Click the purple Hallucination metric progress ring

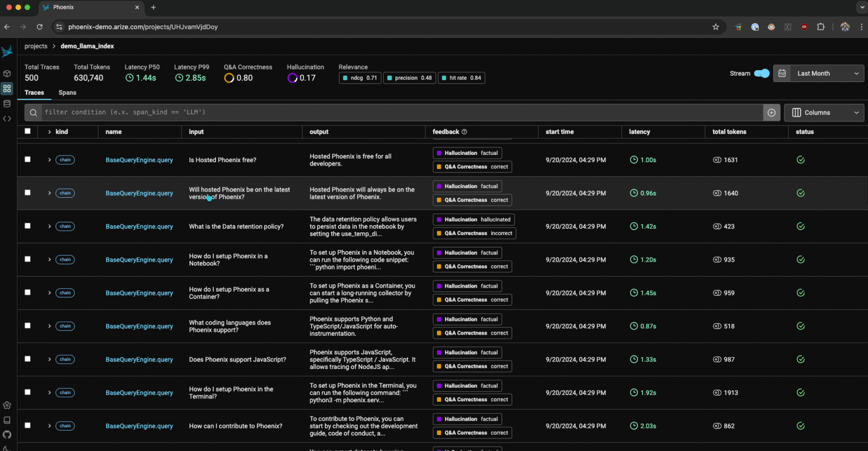coord(292,77)
